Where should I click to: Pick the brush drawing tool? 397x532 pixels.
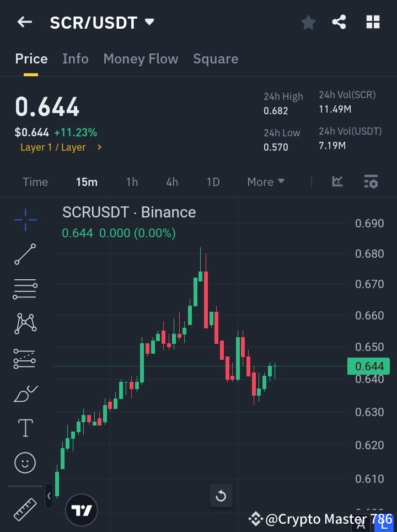point(25,393)
